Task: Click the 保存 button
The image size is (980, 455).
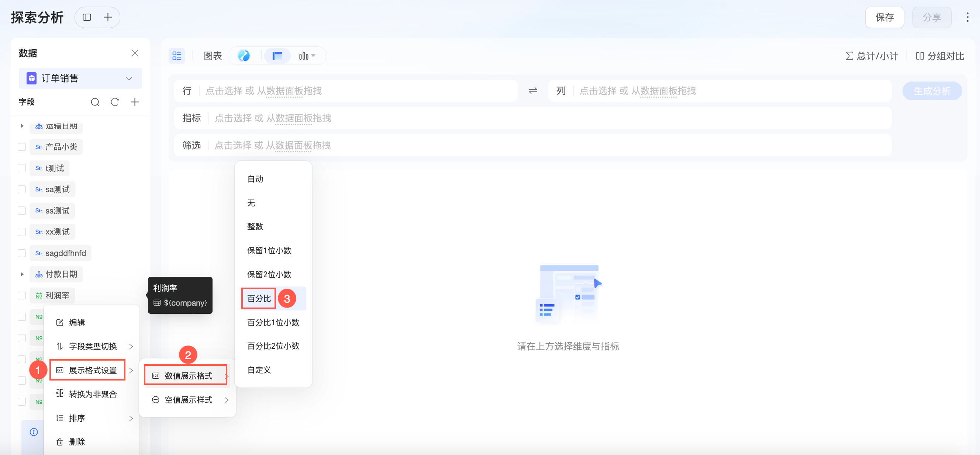Action: (x=884, y=17)
